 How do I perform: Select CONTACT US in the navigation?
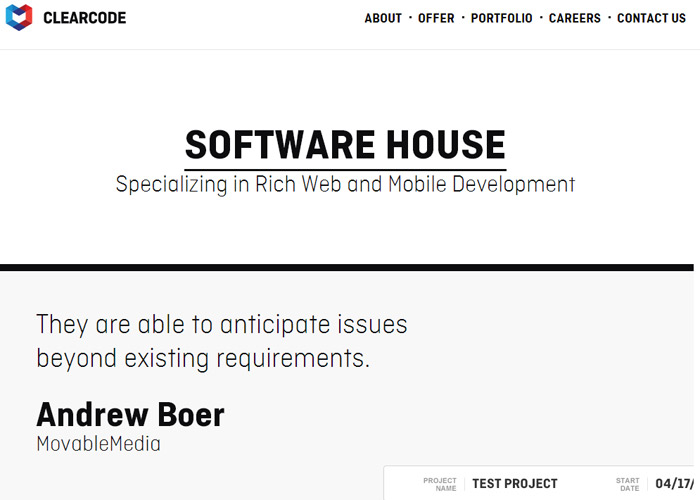pyautogui.click(x=651, y=18)
